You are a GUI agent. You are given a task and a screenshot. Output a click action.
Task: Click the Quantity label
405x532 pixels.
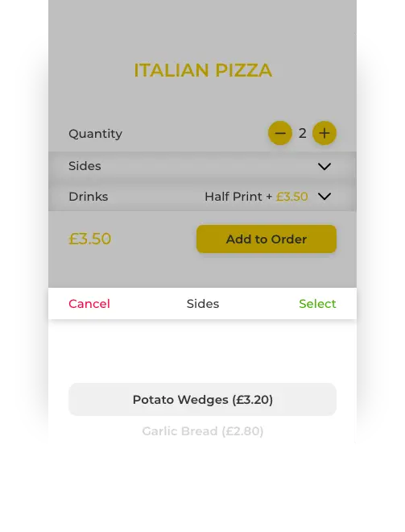tap(95, 134)
